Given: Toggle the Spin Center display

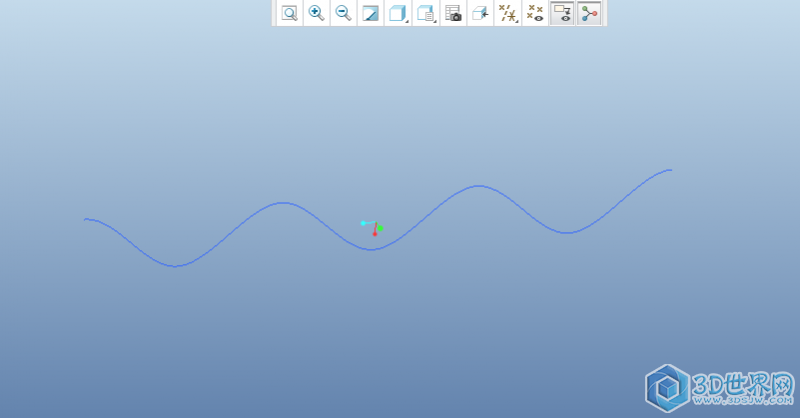Looking at the screenshot, I should click(589, 13).
